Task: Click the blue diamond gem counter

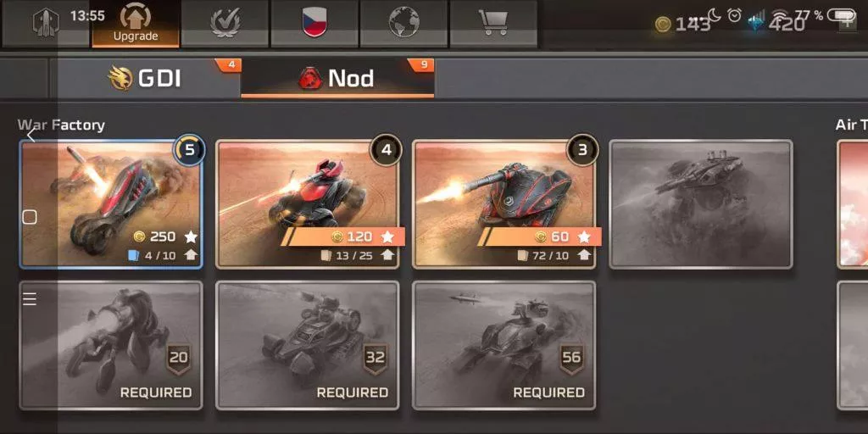Action: 776,25
